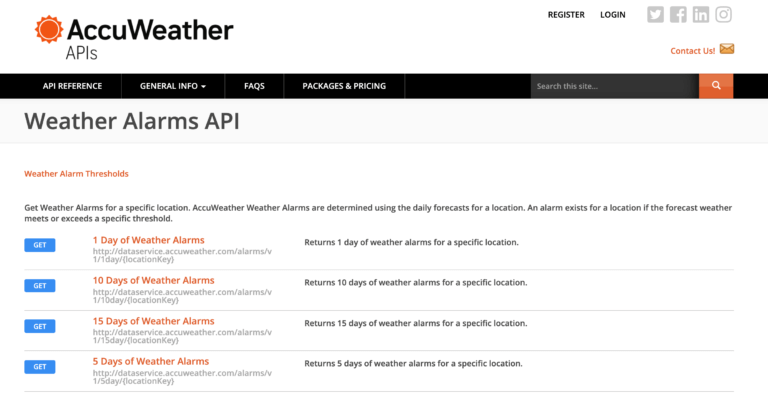
Task: Open the Twitter social icon
Action: [x=655, y=15]
